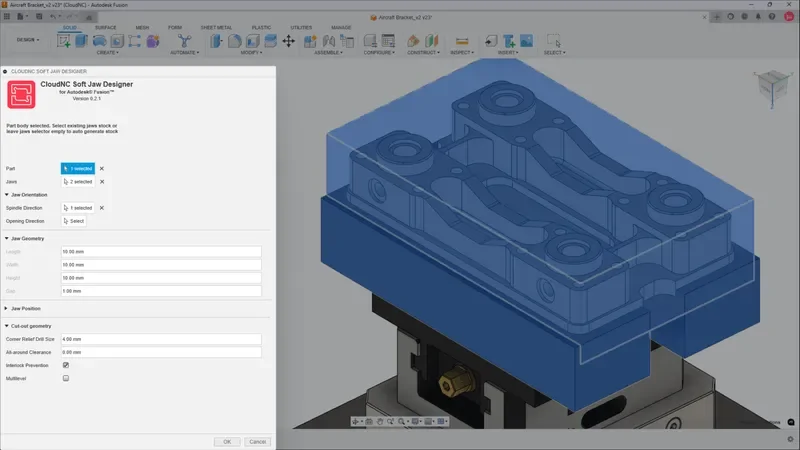
Task: Click the New Component assemble icon
Action: click(310, 41)
